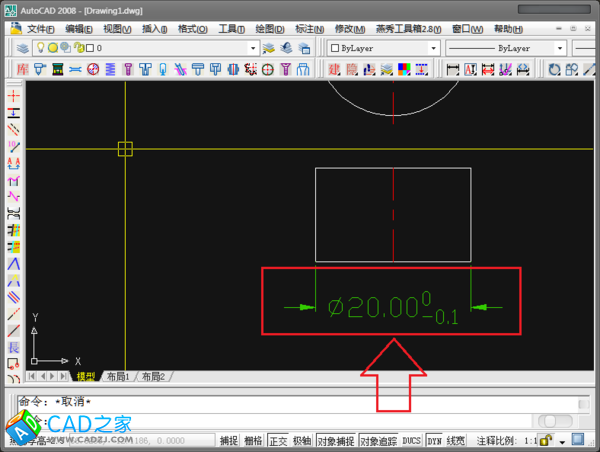Screen dimensions: 600x452
Task: Click the red crosshair icon in left toolbar
Action: [13, 94]
